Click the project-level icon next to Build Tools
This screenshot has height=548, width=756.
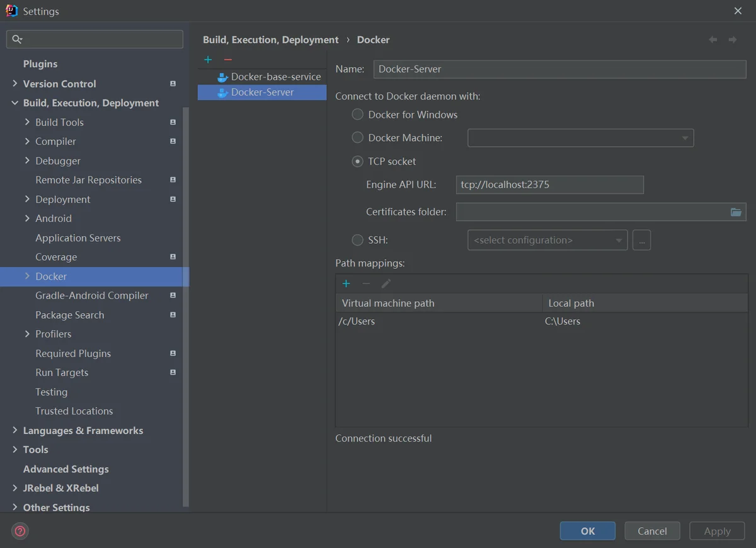pyautogui.click(x=173, y=122)
